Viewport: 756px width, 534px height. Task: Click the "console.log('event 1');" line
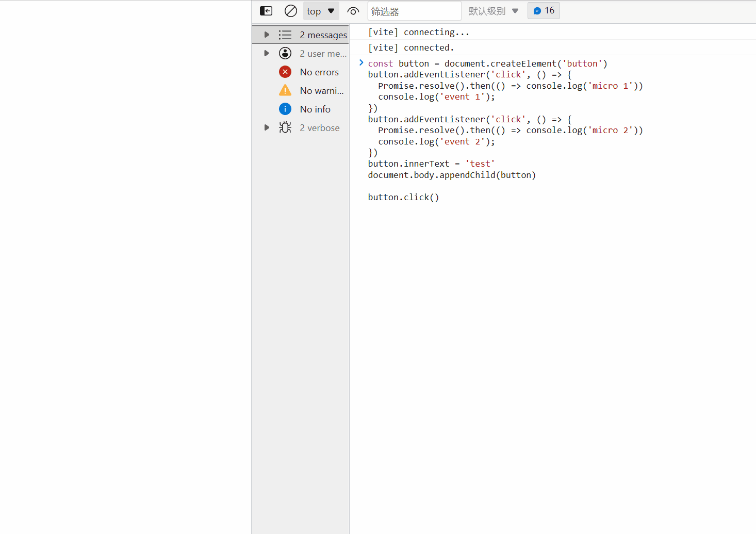click(436, 97)
